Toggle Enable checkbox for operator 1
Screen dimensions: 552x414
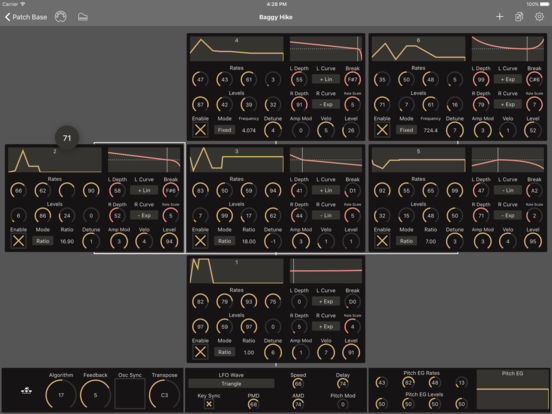pos(200,352)
